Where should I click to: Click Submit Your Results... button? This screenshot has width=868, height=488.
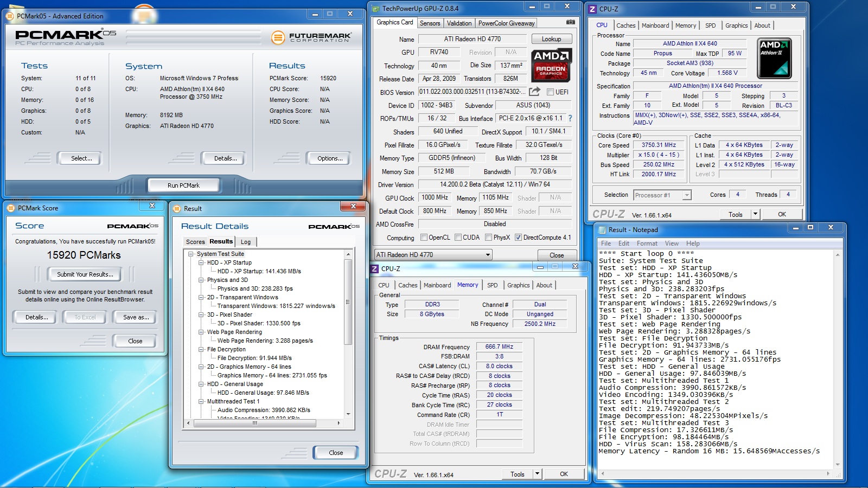pos(85,274)
